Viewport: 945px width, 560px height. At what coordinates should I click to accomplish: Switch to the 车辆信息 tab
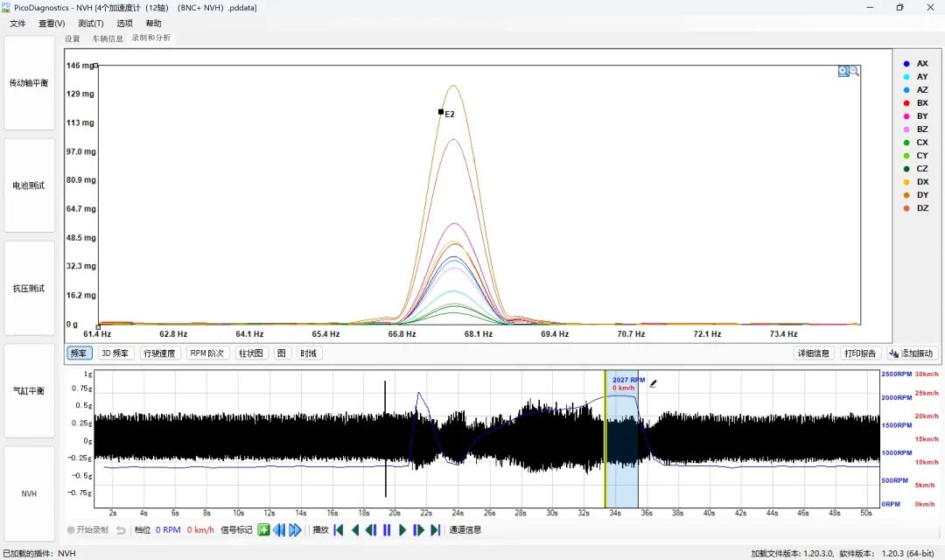tap(108, 38)
